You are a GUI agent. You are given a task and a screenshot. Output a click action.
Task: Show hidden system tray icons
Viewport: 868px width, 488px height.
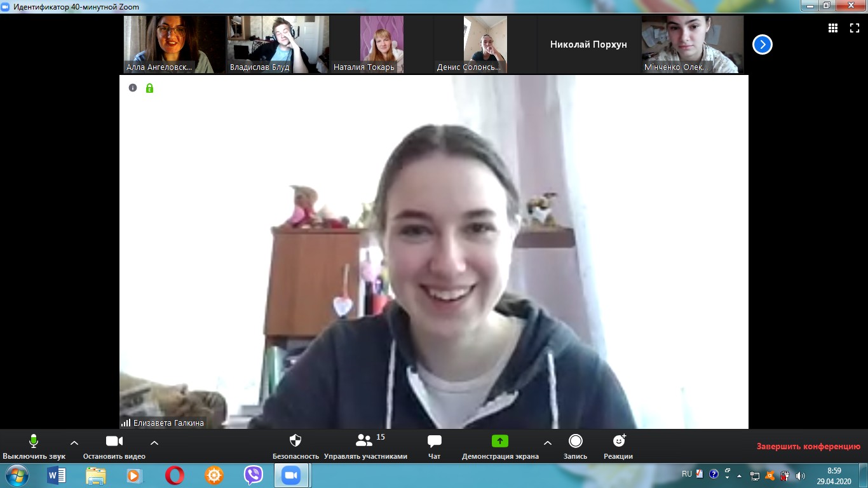click(x=739, y=475)
